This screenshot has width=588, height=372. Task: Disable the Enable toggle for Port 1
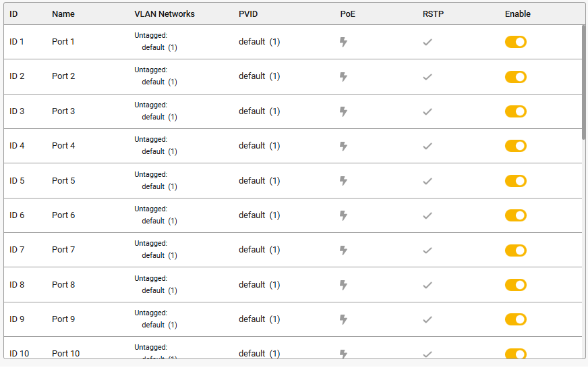pyautogui.click(x=516, y=42)
